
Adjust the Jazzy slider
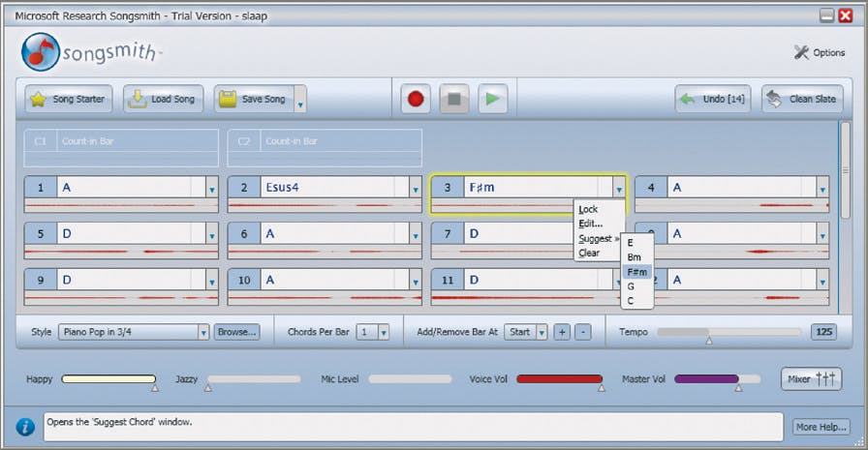pos(254,379)
